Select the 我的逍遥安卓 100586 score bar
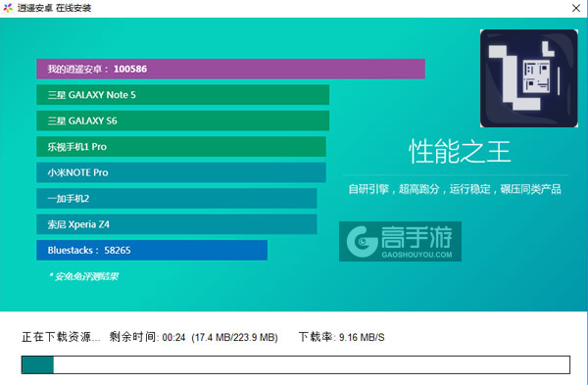 [230, 69]
